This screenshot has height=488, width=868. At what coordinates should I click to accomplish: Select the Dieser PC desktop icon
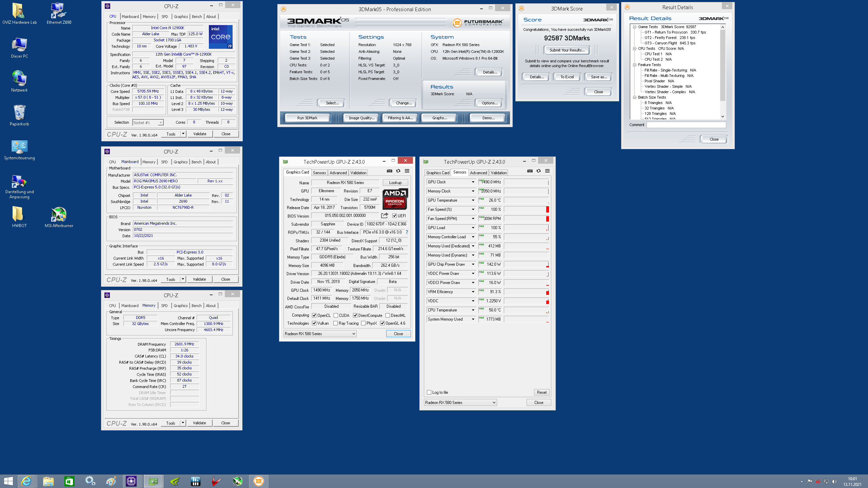coord(19,47)
